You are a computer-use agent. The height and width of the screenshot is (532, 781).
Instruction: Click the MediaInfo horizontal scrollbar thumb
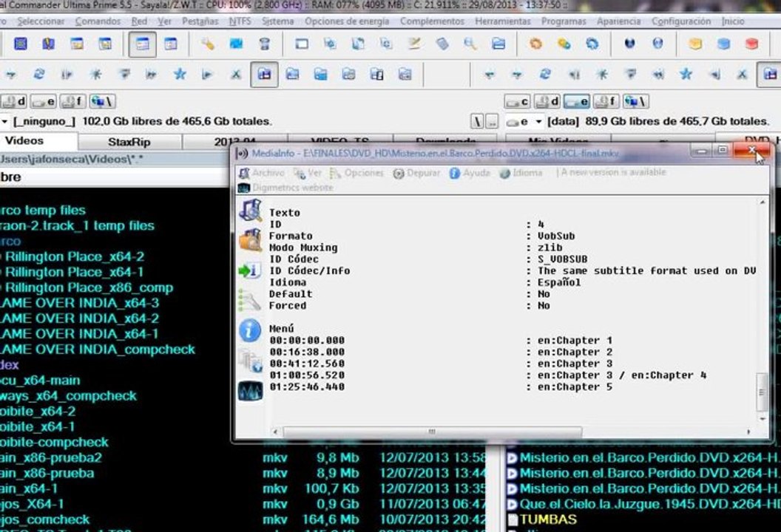click(x=432, y=432)
